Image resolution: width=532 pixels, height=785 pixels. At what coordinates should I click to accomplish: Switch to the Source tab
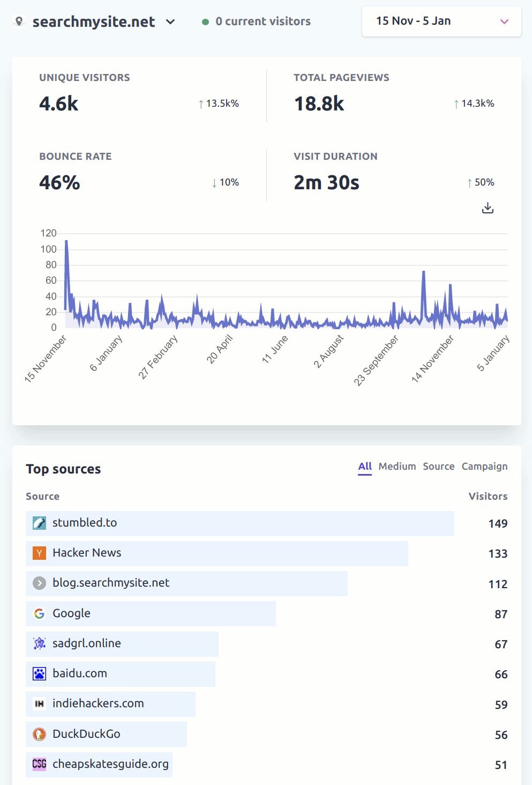click(x=438, y=466)
